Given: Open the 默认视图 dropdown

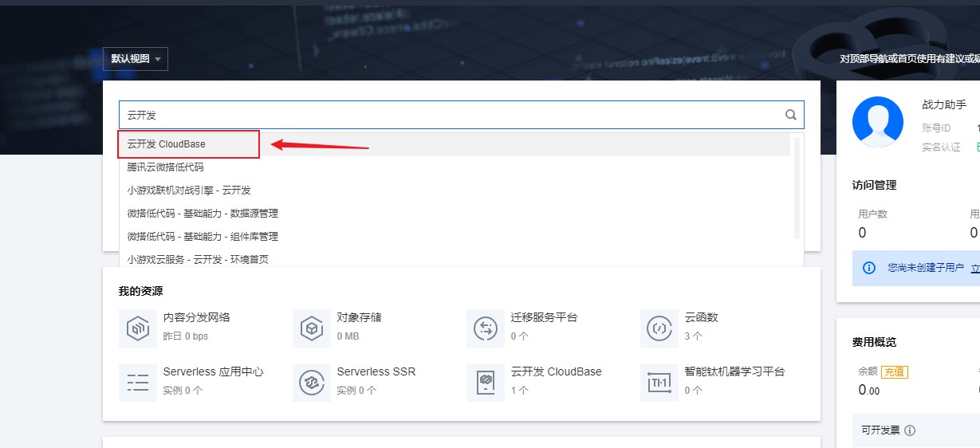Looking at the screenshot, I should coord(136,59).
